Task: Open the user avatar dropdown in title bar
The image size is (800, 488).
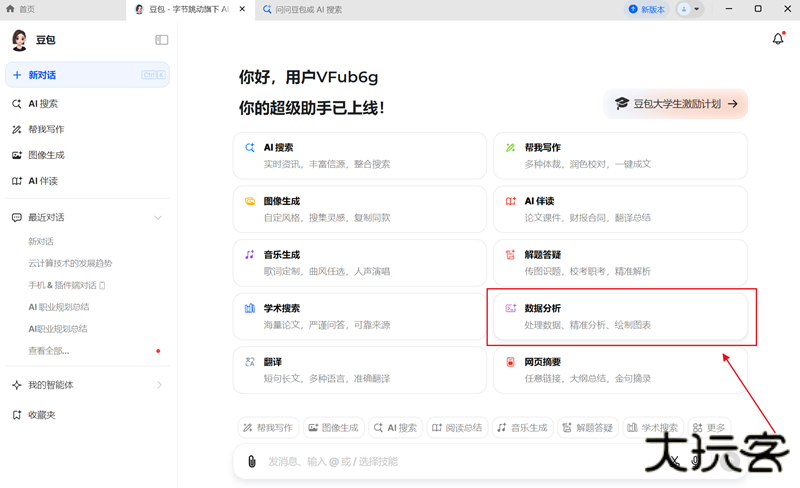Action: click(x=690, y=9)
